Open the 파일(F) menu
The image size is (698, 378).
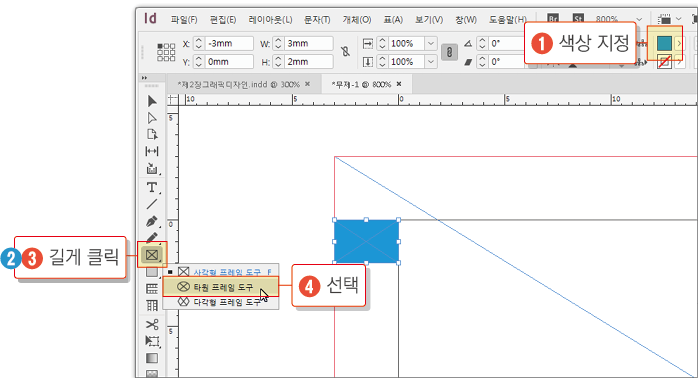point(184,20)
